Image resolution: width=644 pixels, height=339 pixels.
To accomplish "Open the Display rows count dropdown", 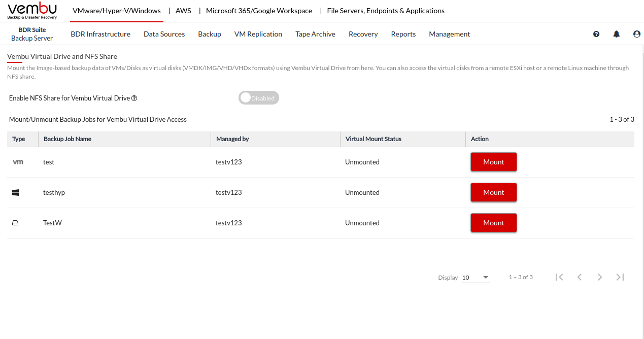I will (476, 278).
